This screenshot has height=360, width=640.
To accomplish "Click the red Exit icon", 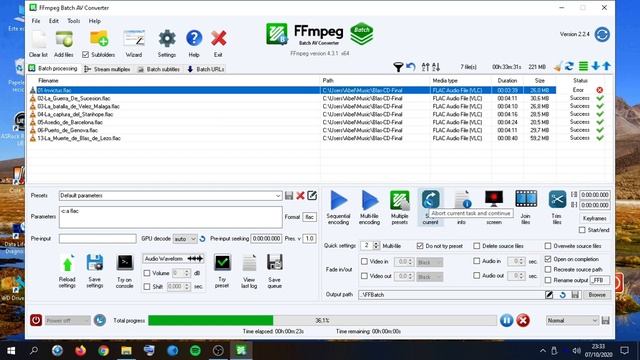I will [x=219, y=39].
